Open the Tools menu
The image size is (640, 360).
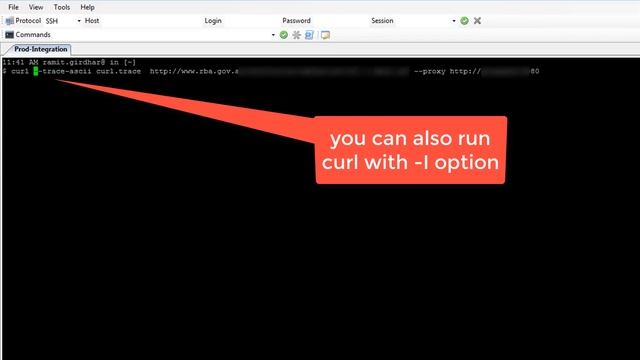[x=62, y=7]
